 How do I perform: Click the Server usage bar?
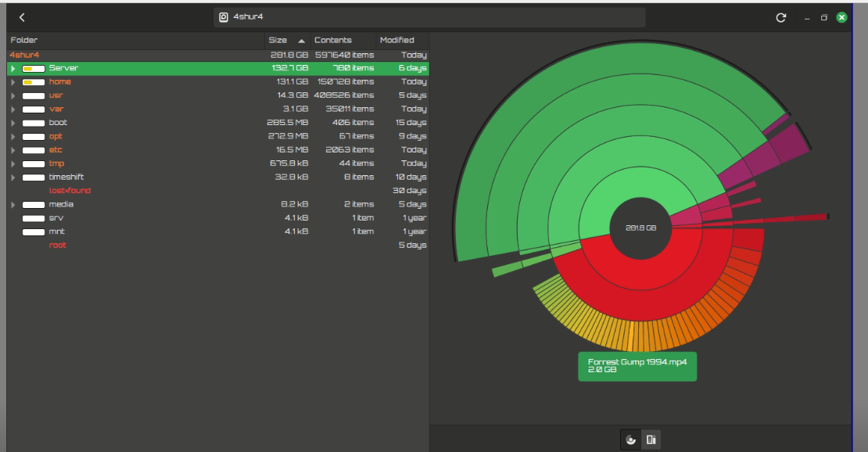coord(33,69)
